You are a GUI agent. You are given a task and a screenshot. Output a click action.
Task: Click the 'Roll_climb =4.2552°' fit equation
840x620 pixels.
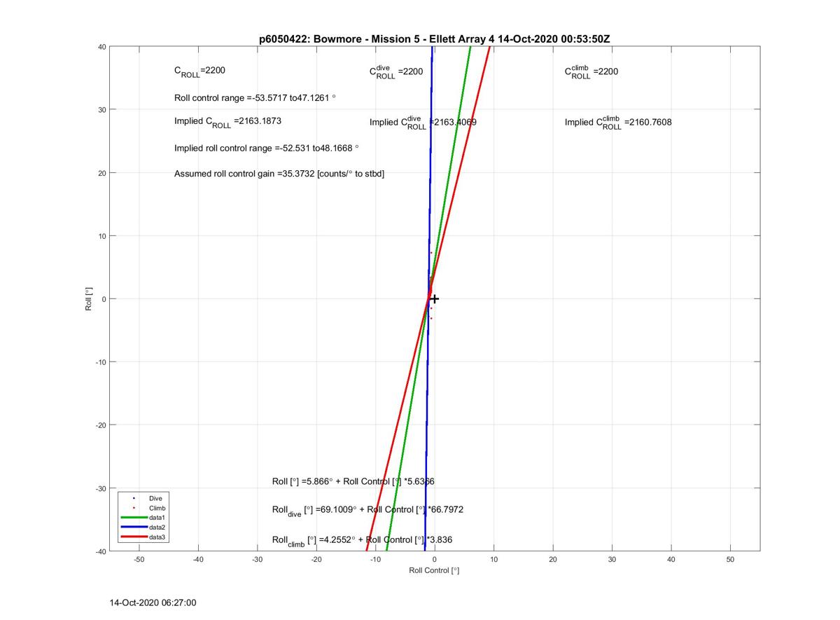(x=363, y=540)
